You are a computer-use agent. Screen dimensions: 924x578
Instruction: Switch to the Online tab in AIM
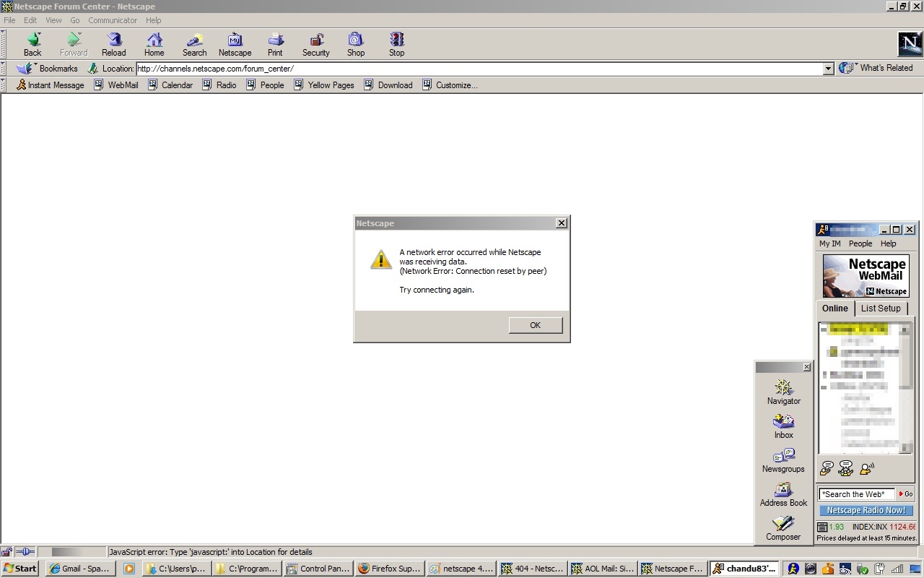click(x=835, y=308)
